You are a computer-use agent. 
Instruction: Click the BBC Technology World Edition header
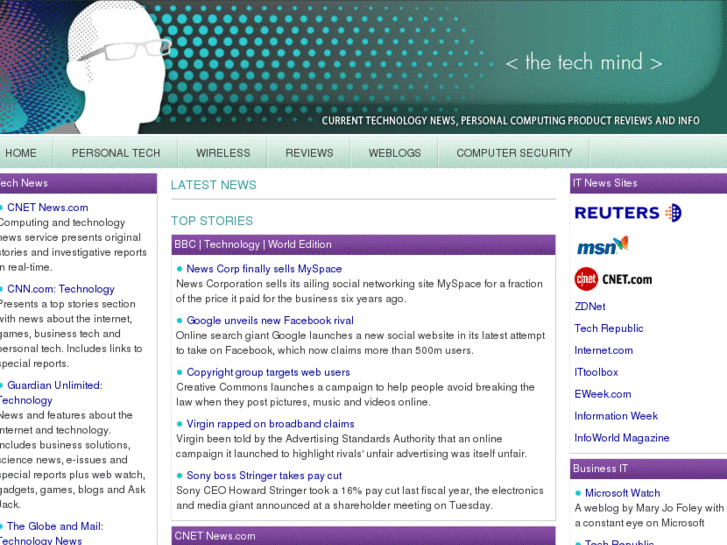(364, 244)
